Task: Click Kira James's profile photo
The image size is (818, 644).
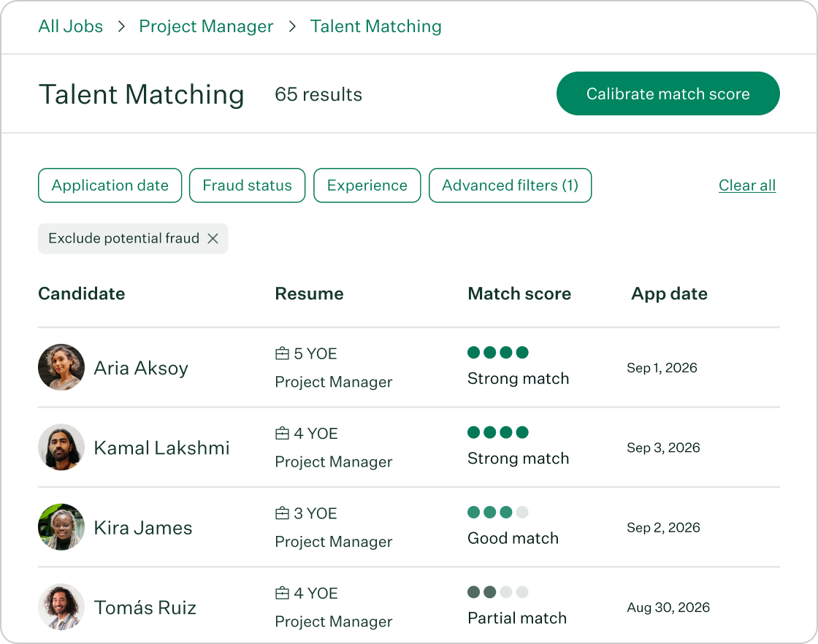Action: coord(61,527)
